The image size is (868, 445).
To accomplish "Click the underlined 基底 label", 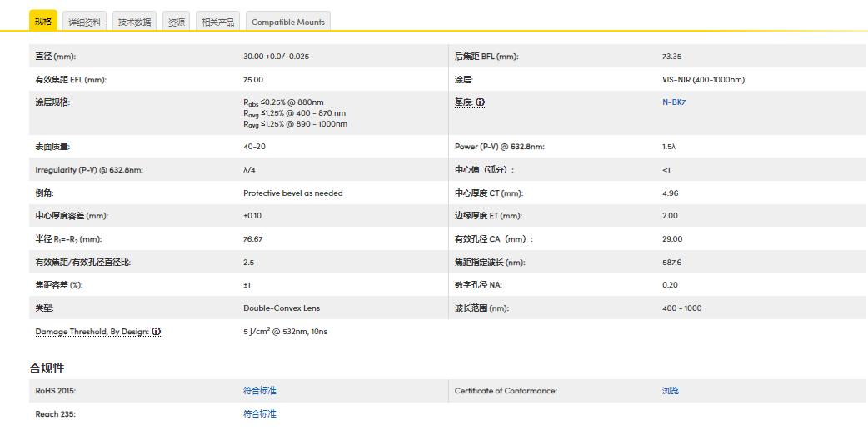I will click(464, 102).
